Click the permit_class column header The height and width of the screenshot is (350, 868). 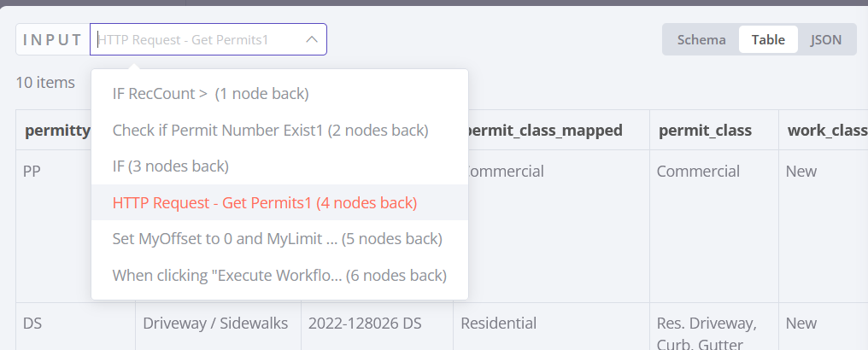[705, 130]
